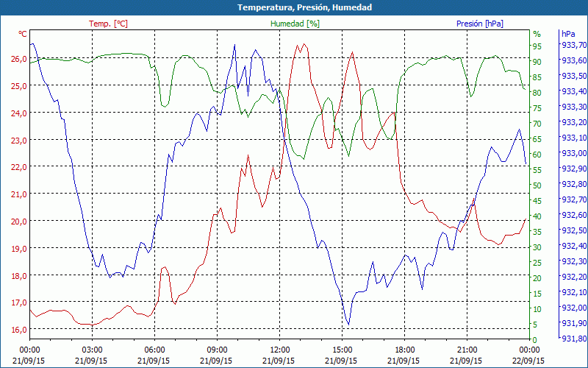Click the chart title 'Temperatura, Presión, Humedad'

(x=304, y=7)
